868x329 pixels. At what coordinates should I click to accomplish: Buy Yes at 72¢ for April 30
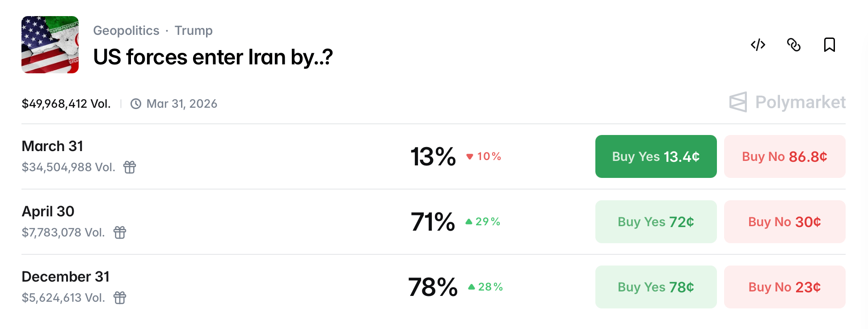[x=655, y=222]
